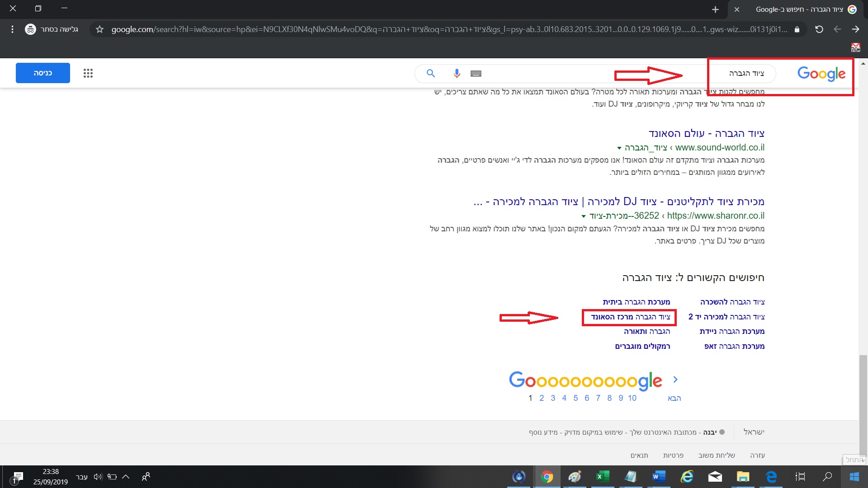The height and width of the screenshot is (488, 868).
Task: Select related search ציוד הגברה להשכרה
Action: point(732,302)
